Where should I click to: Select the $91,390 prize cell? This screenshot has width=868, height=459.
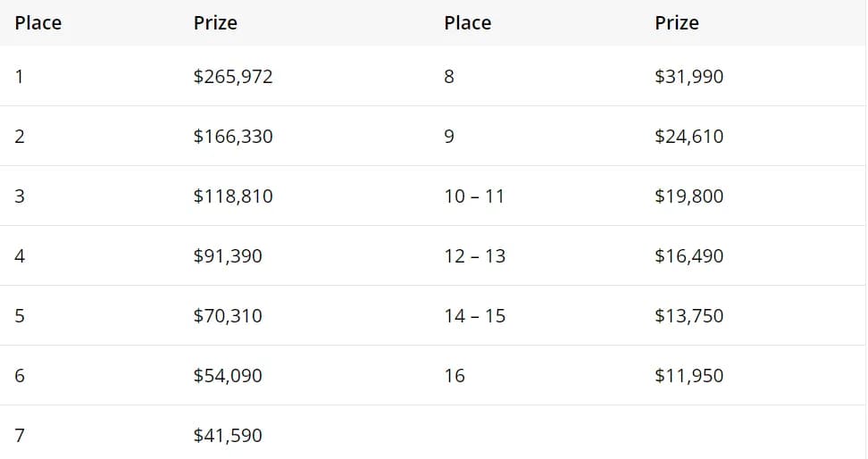(x=228, y=256)
